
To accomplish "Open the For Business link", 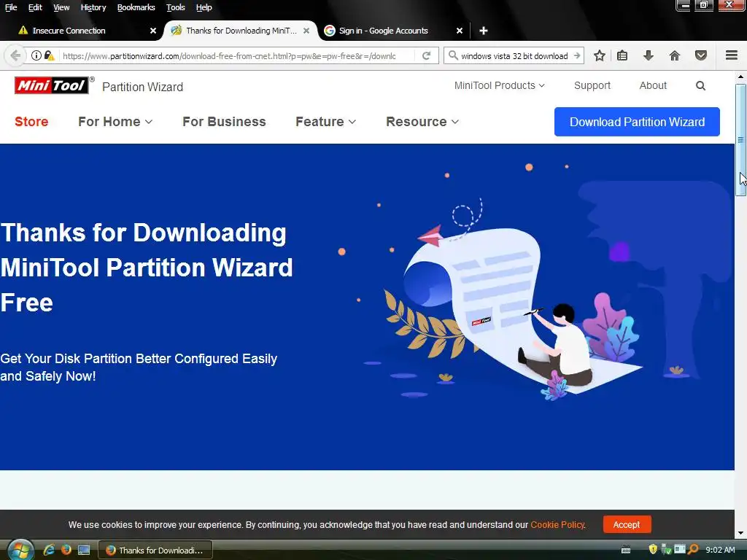I will click(x=224, y=122).
